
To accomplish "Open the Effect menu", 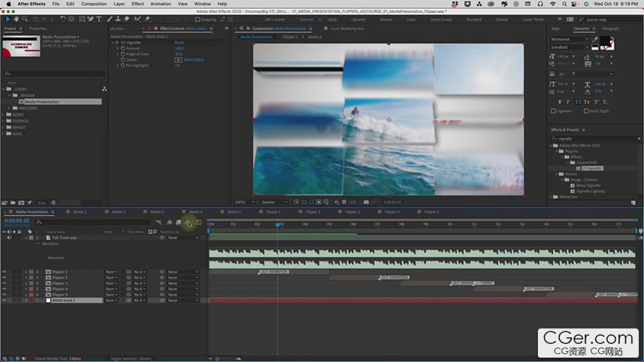I will point(138,4).
